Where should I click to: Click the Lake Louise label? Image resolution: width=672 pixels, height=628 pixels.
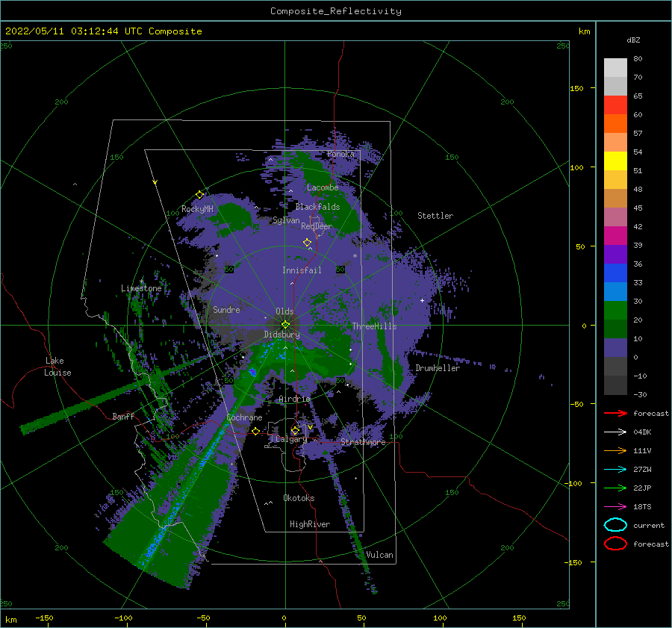coord(57,367)
